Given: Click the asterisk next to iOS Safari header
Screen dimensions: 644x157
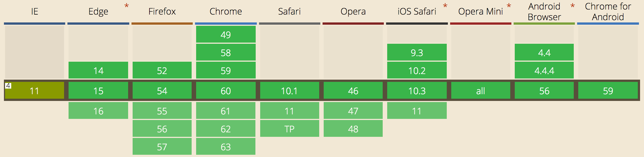Looking at the screenshot, I should click(445, 6).
